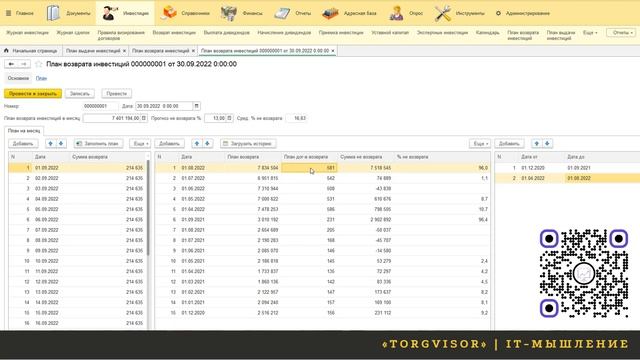Click Провести и закрыть button

point(33,93)
